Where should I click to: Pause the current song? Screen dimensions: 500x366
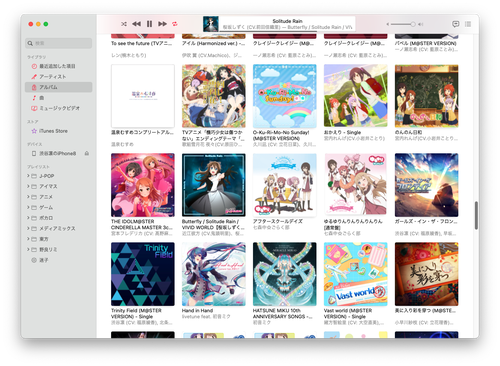point(149,24)
